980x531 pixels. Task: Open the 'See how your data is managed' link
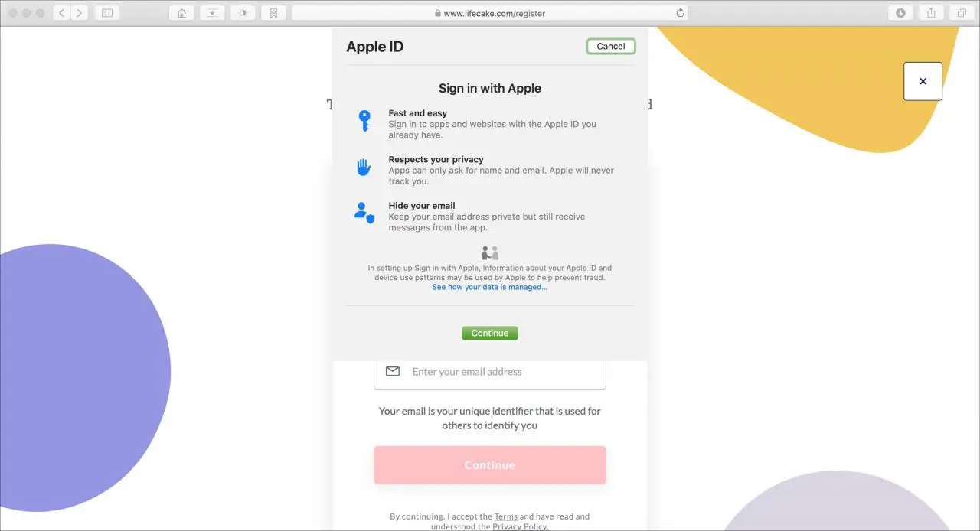pyautogui.click(x=489, y=288)
